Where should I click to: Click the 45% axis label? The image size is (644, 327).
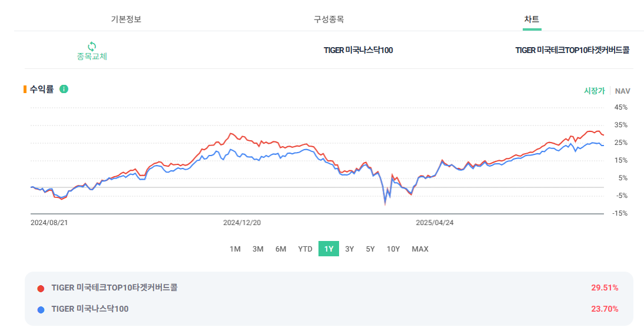click(x=622, y=107)
